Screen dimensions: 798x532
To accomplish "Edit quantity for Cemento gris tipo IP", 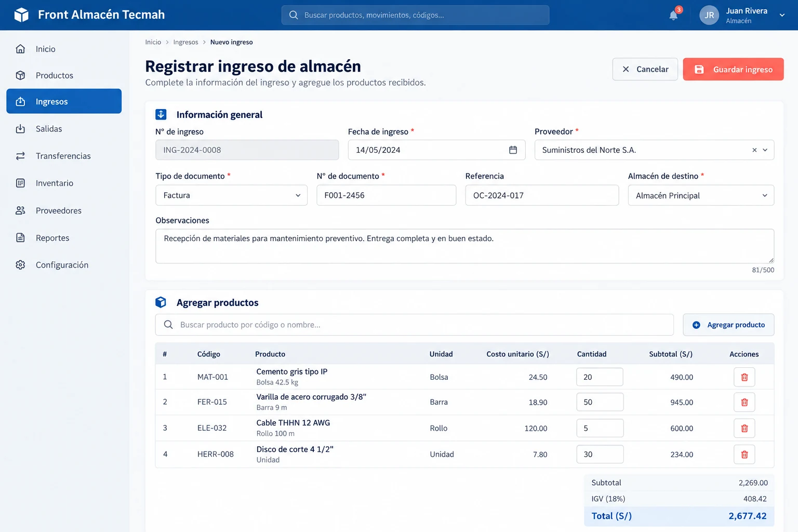I will click(600, 377).
